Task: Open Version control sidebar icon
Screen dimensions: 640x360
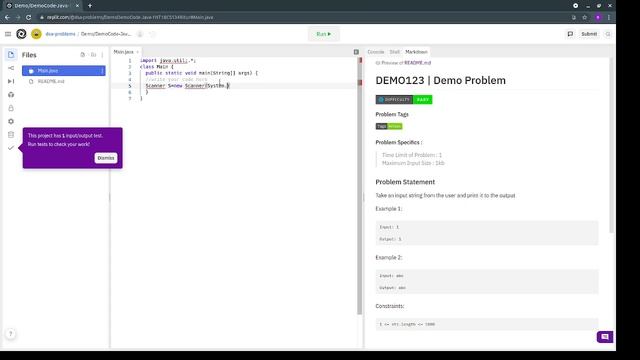Action: pyautogui.click(x=11, y=68)
